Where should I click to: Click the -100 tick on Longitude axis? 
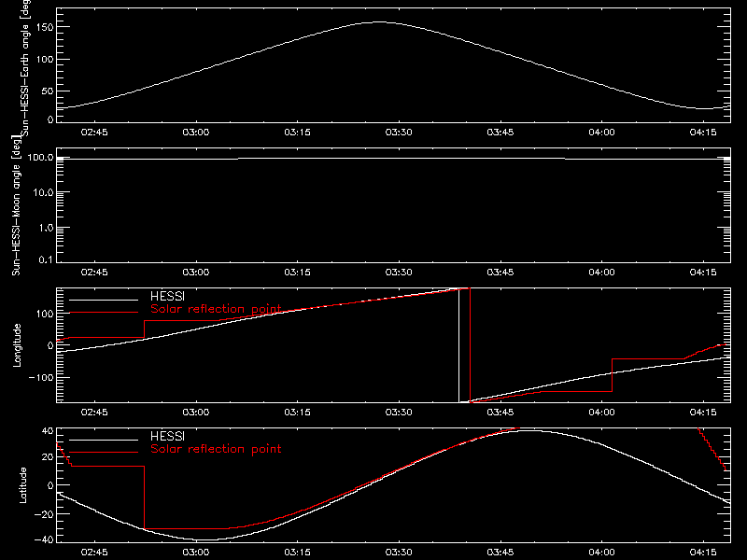(40, 377)
